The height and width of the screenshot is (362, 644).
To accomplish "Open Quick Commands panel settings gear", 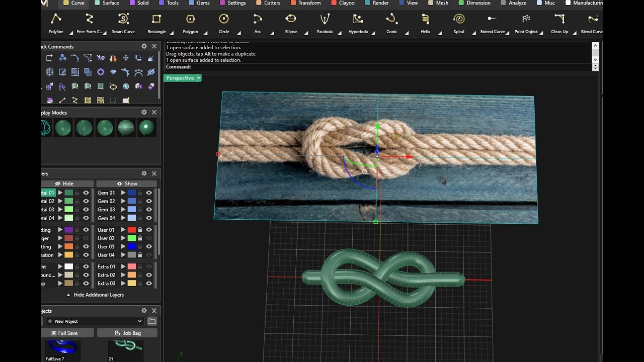I will click(x=144, y=46).
